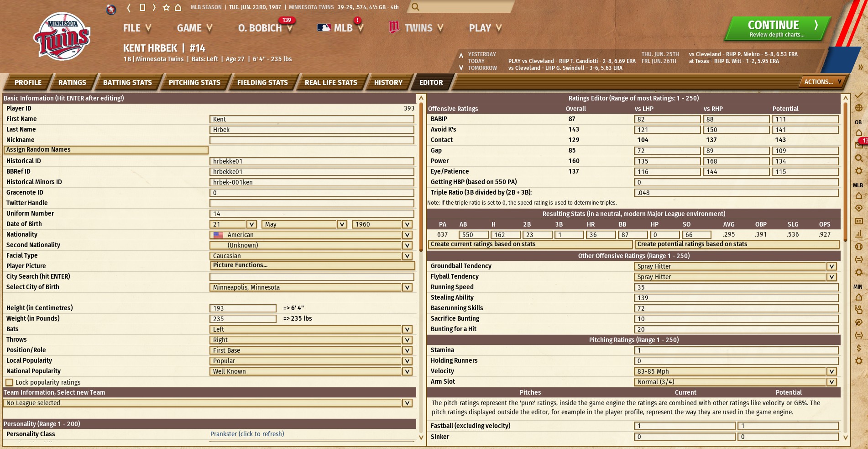Switch to the RATINGS tab
This screenshot has height=449, width=868.
tap(72, 83)
